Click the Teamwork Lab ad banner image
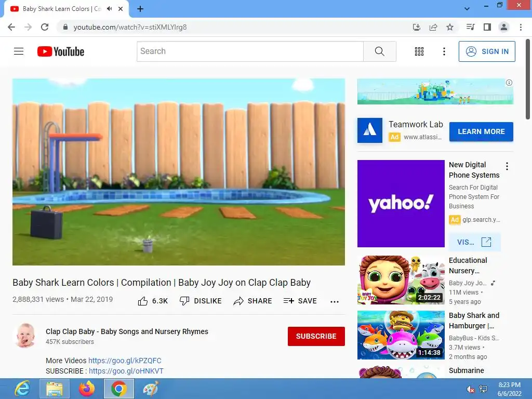532x399 pixels. (435, 91)
